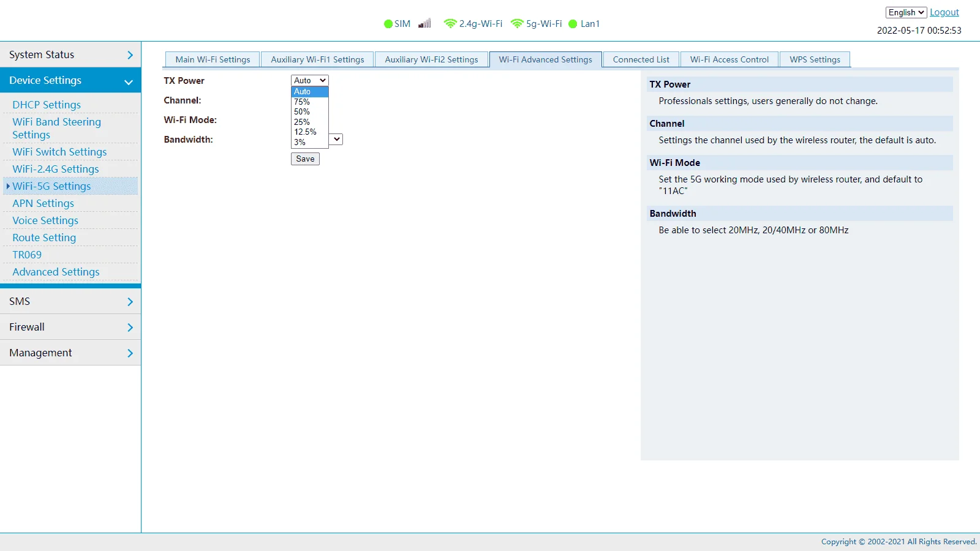Select 3% TX Power option
This screenshot has height=551, width=980.
310,142
